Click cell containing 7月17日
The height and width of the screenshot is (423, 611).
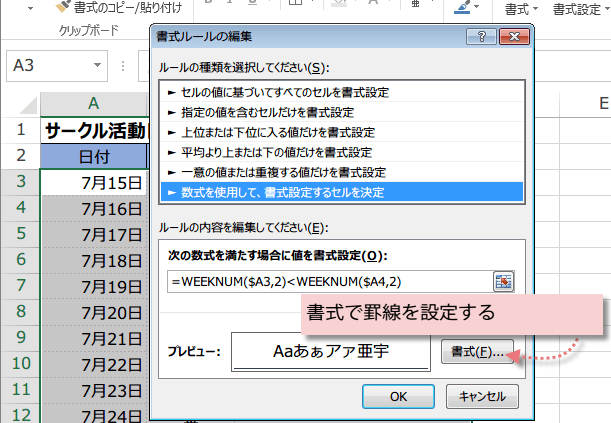coord(94,234)
